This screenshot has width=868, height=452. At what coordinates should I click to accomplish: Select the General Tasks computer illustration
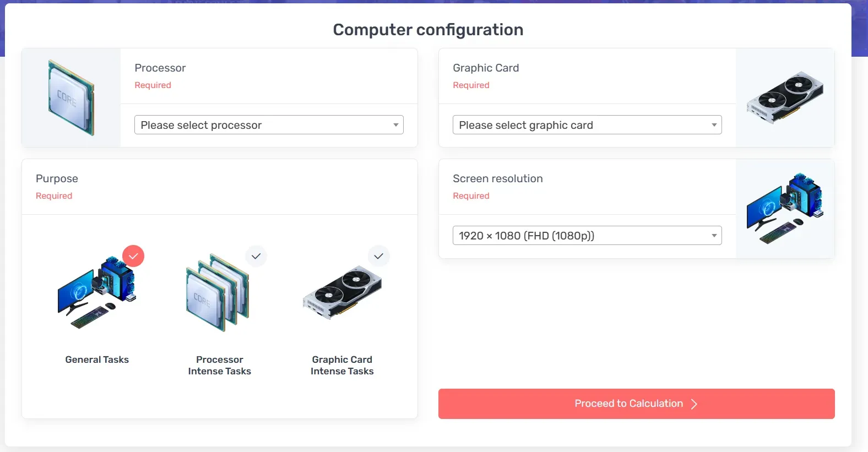pyautogui.click(x=97, y=293)
